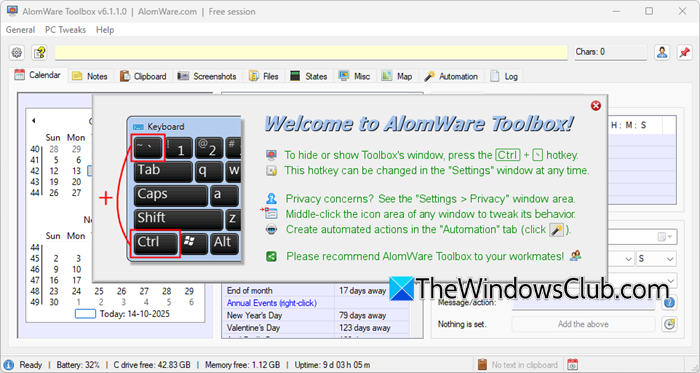Screen dimensions: 700x373
Task: Click the monitor icon beside hide or show line
Action: pyautogui.click(x=271, y=155)
